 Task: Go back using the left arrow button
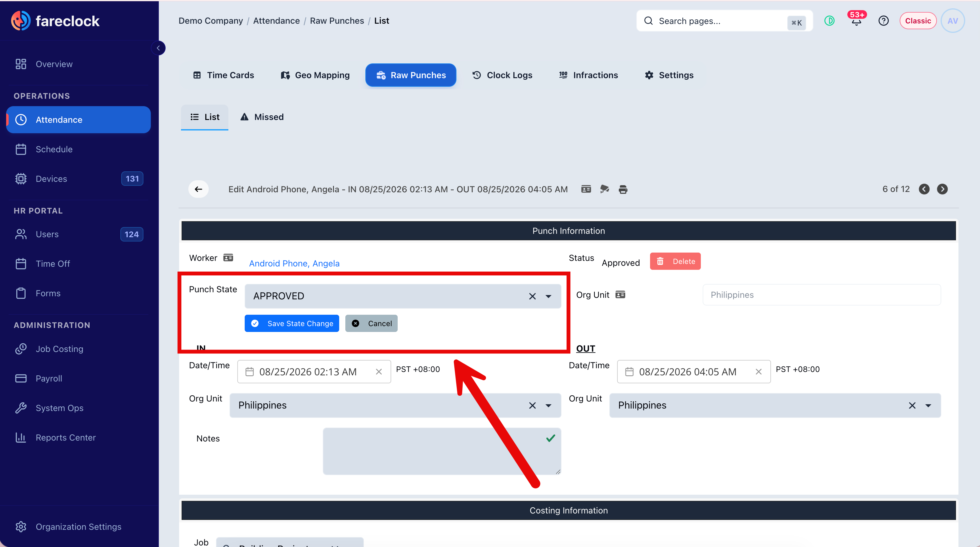198,189
